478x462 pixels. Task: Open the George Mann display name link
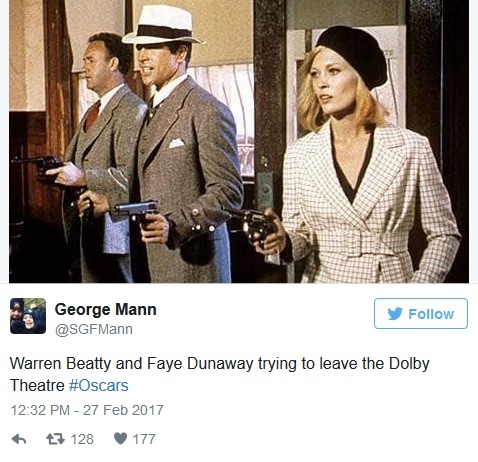click(x=105, y=309)
